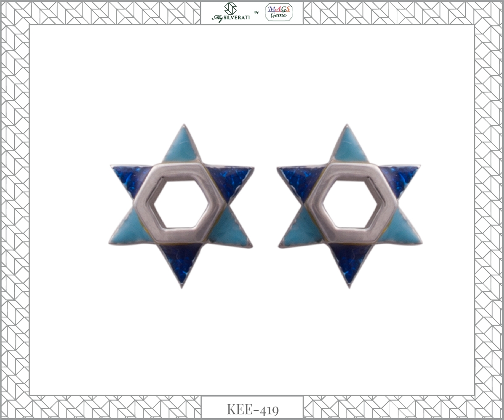
Task: Click the 'By' text between logos
Action: point(256,13)
